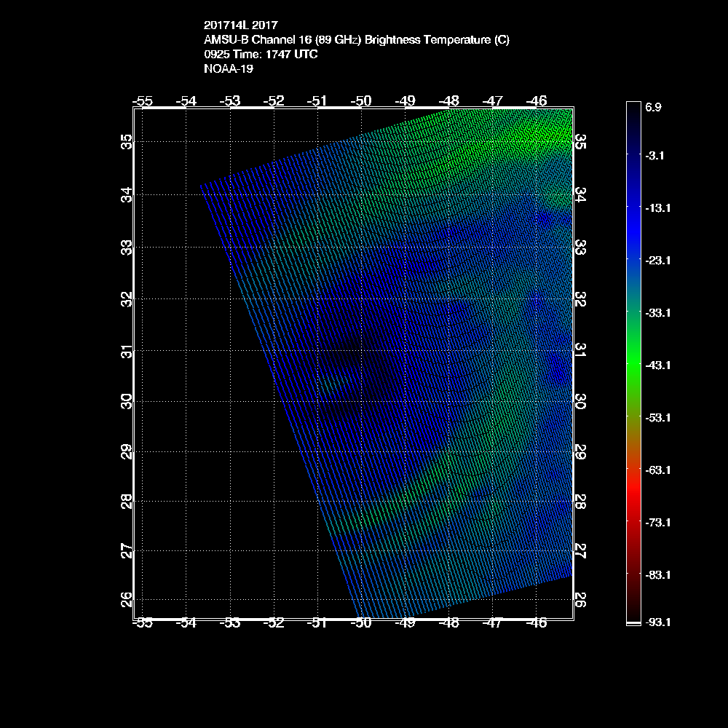Click the -63.1 color scale value

657,470
